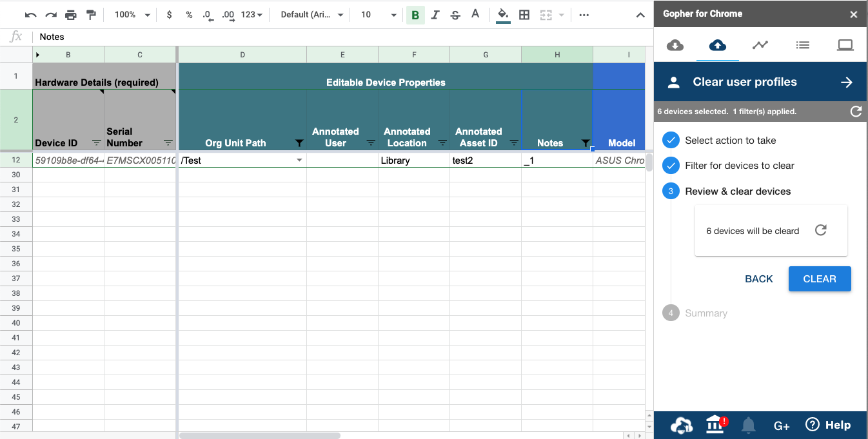Screen dimensions: 868x439
Task: Open the fill color picker
Action: click(x=503, y=15)
